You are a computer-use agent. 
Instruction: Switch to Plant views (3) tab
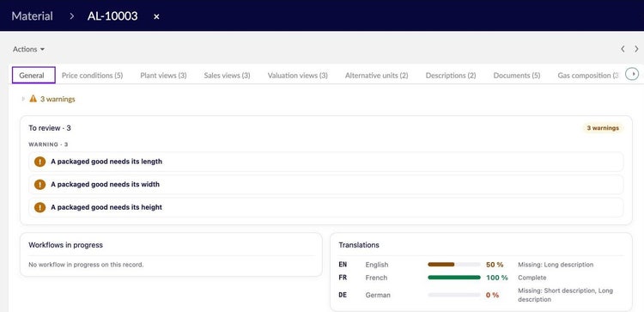click(163, 76)
